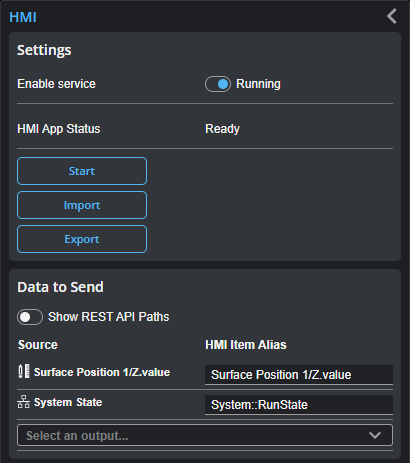Click the System State network icon
This screenshot has width=410, height=463.
click(x=23, y=402)
